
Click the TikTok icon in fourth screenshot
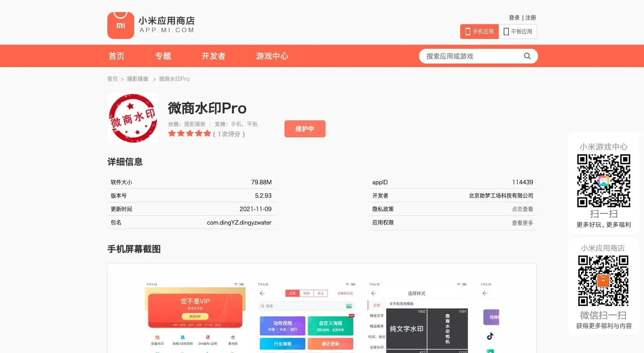point(490,336)
